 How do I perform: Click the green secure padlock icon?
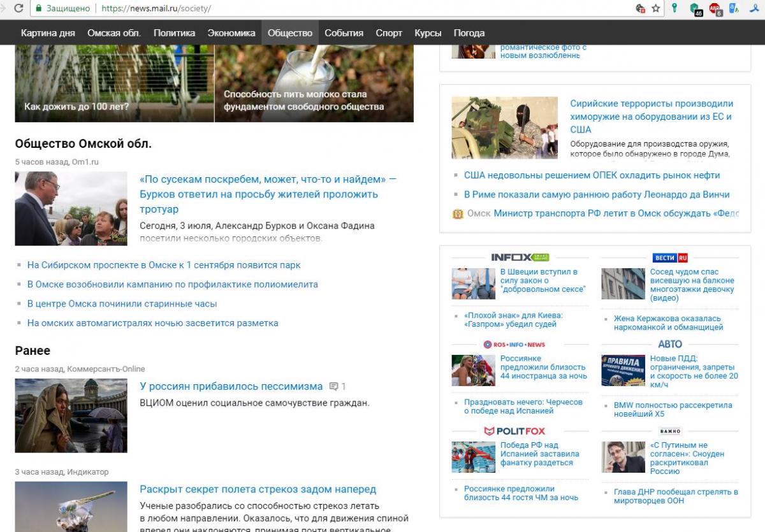pos(39,9)
